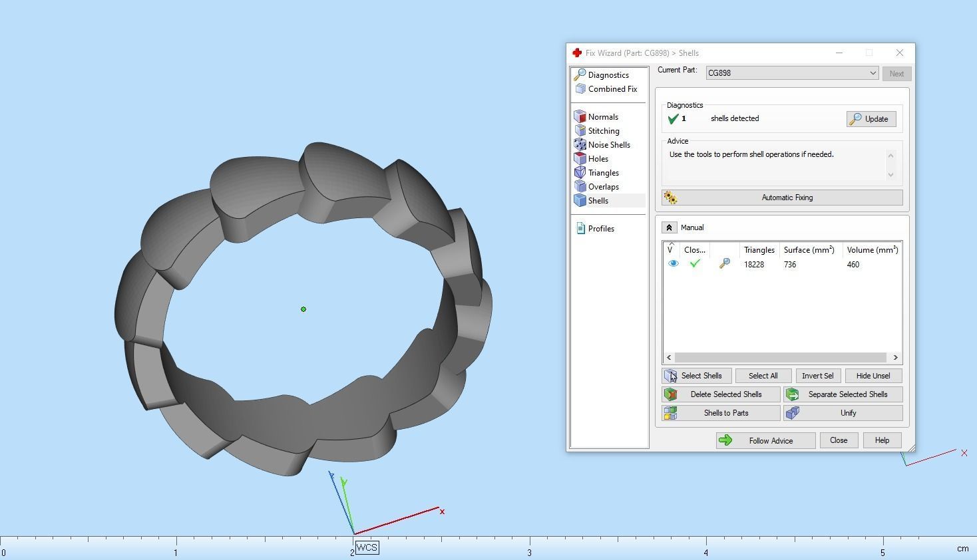Screen dimensions: 977x560
Task: Open the Overlaps page
Action: (x=603, y=187)
